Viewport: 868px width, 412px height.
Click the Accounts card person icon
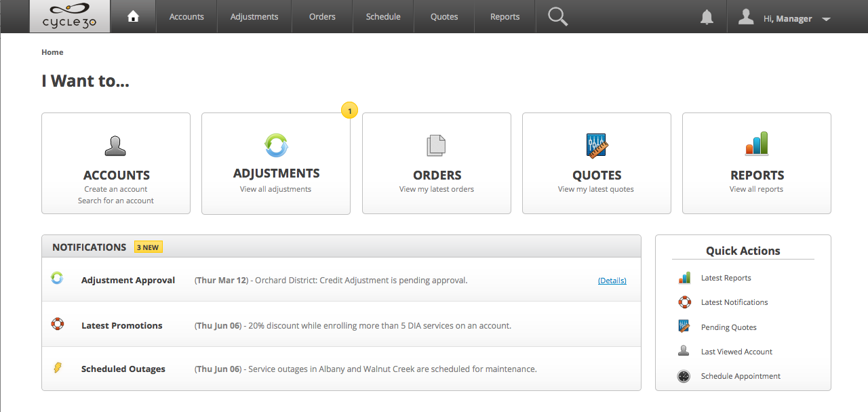[115, 146]
